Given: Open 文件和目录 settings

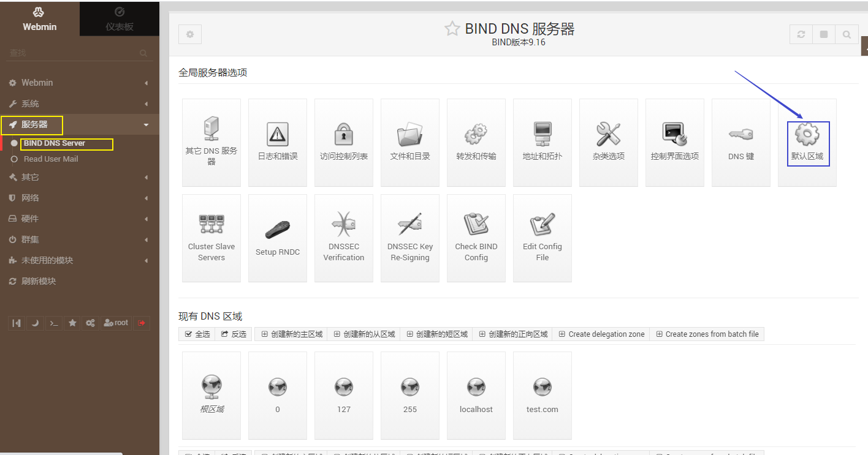Looking at the screenshot, I should click(410, 143).
